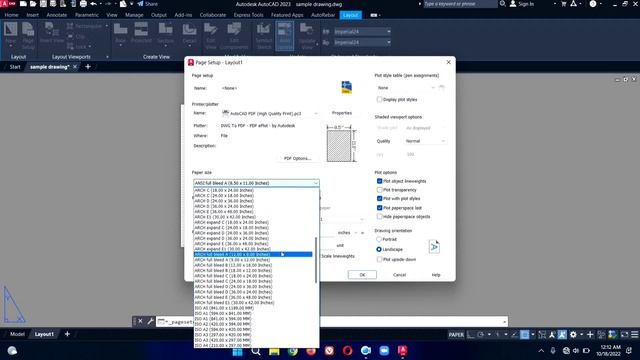Toggle Hide paperspace objects checkbox
Viewport: 640px width, 360px height.
(x=379, y=217)
